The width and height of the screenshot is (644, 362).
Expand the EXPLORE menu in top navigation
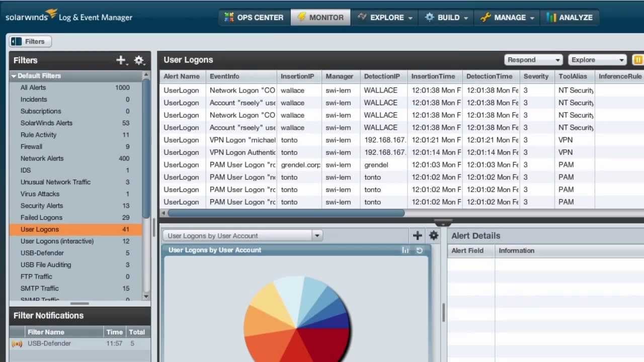click(385, 18)
